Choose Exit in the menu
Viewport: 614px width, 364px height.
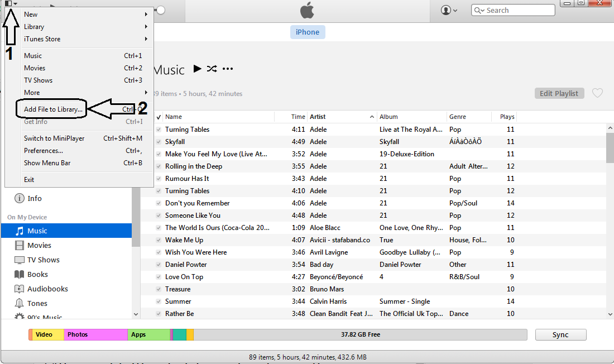(x=87, y=179)
